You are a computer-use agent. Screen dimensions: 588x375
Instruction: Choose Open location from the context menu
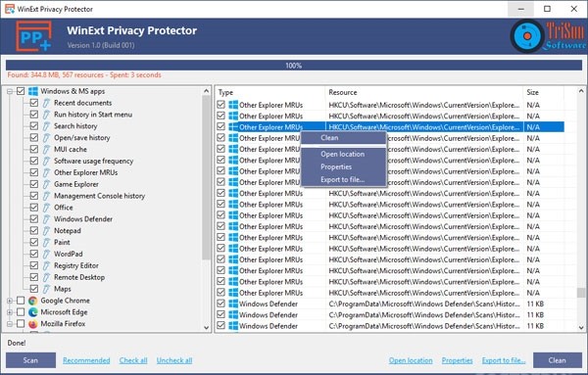tap(344, 154)
